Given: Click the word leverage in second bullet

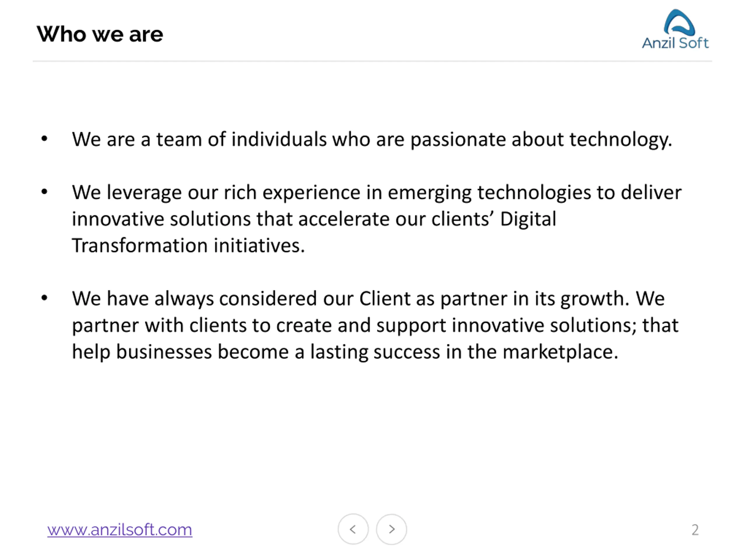Looking at the screenshot, I should point(144,193).
